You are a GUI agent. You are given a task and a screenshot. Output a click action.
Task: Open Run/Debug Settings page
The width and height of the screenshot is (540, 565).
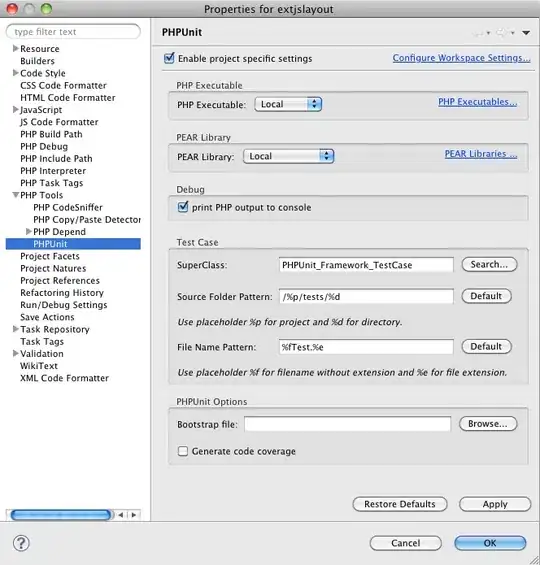64,305
